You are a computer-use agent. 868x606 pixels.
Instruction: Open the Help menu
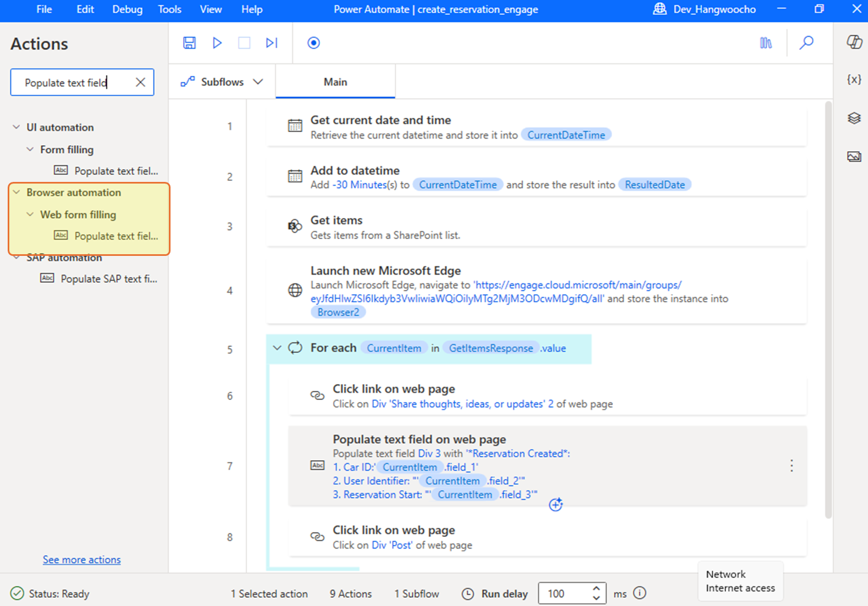point(252,9)
